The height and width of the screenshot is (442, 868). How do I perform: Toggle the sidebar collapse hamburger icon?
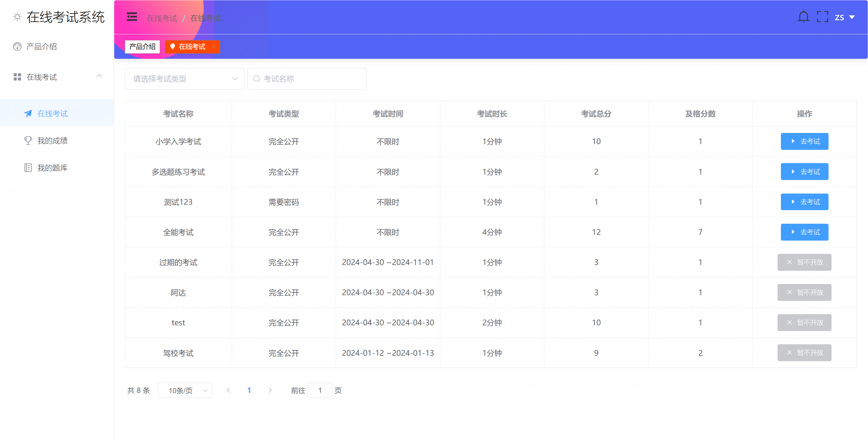[132, 17]
